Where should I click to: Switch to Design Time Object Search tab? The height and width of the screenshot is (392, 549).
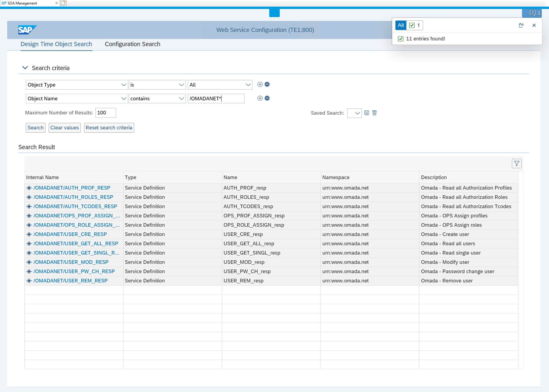coord(56,44)
